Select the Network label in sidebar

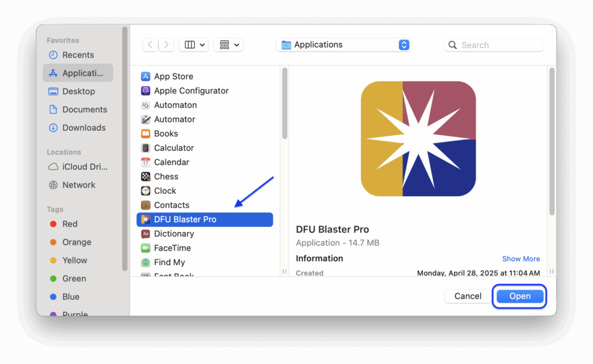(x=79, y=185)
